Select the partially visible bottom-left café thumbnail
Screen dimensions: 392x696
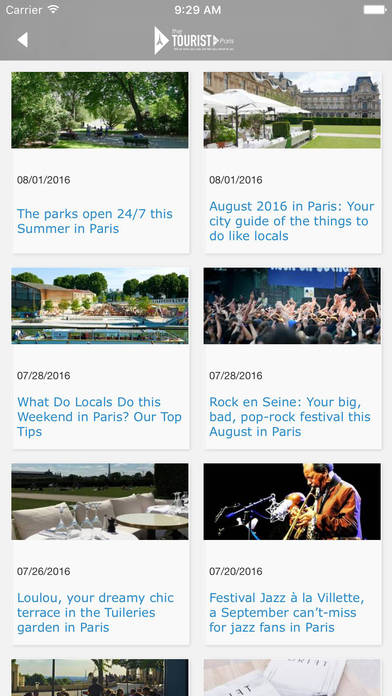100,677
